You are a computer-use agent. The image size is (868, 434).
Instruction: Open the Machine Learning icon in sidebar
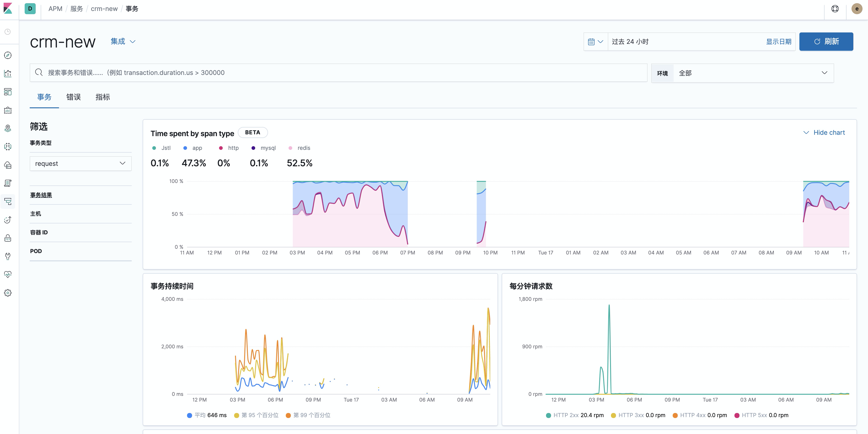tap(8, 147)
